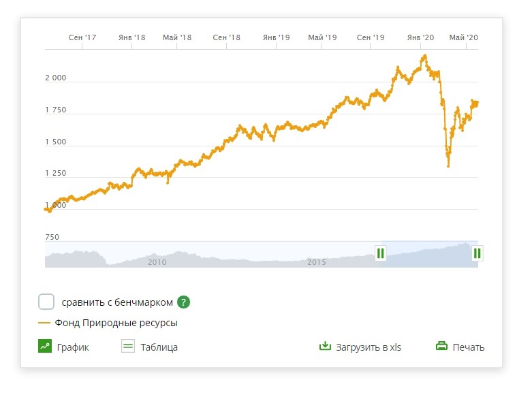Click the highlighted selected range in navigator
Viewport: 532px width, 397px height.
point(429,255)
